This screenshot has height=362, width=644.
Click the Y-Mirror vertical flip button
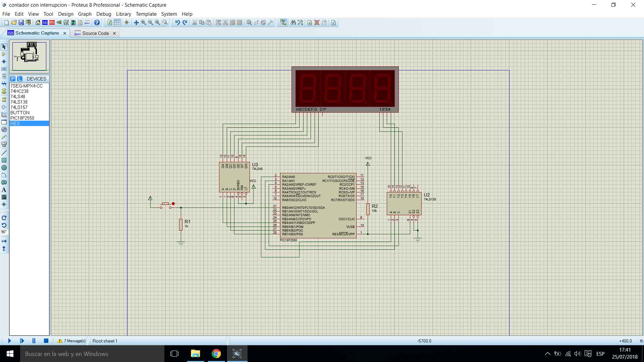(4, 248)
